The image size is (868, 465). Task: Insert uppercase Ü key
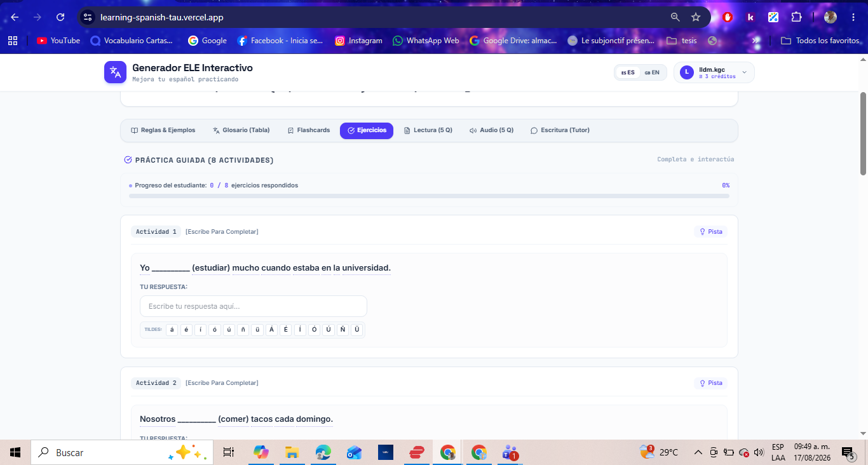pyautogui.click(x=357, y=330)
